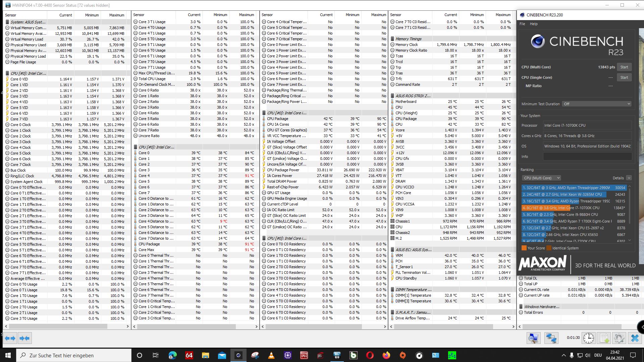Image resolution: width=644 pixels, height=362 pixels.
Task: Click the expand columns arrows icon in HWiNFO
Action: tap(10, 338)
